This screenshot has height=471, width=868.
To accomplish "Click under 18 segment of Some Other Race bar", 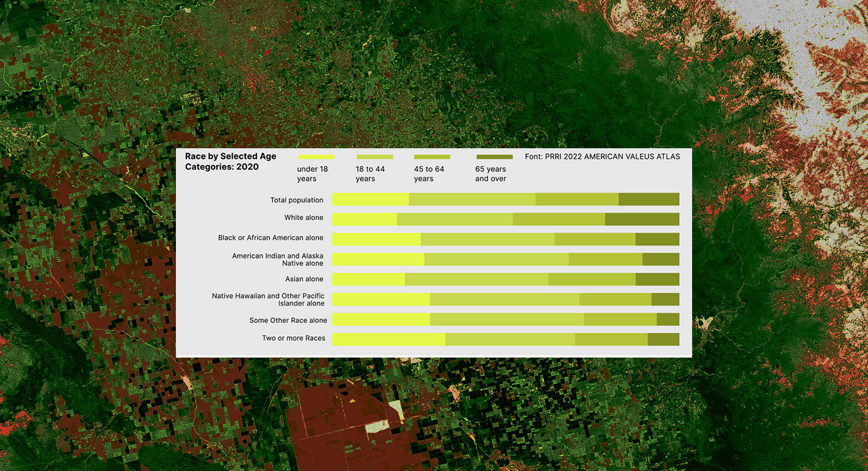I will 381,319.
